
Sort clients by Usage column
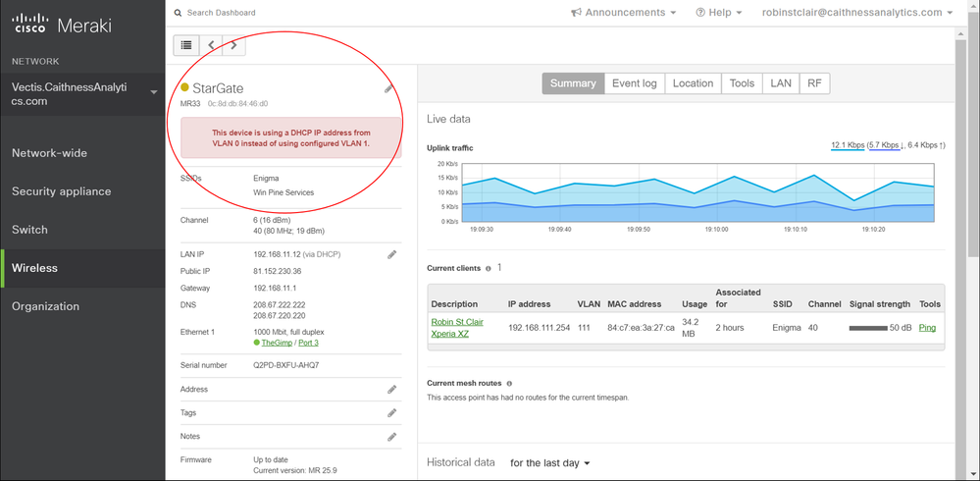(x=695, y=304)
